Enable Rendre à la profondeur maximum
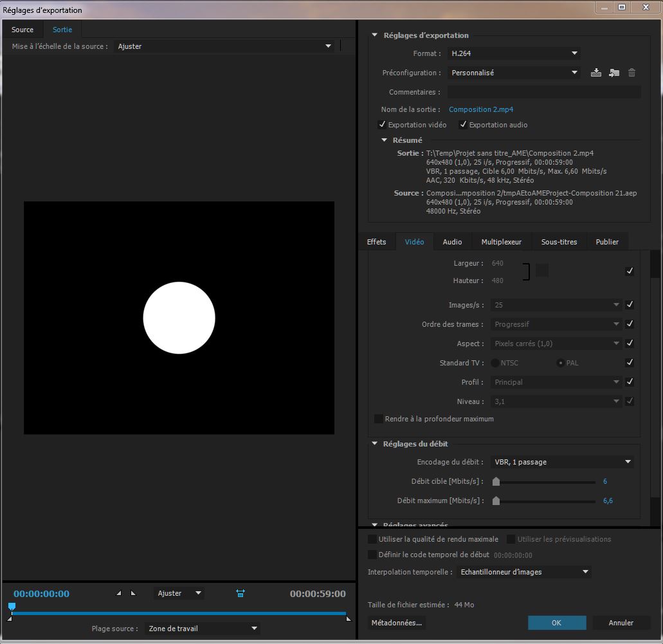This screenshot has height=644, width=663. (x=379, y=419)
